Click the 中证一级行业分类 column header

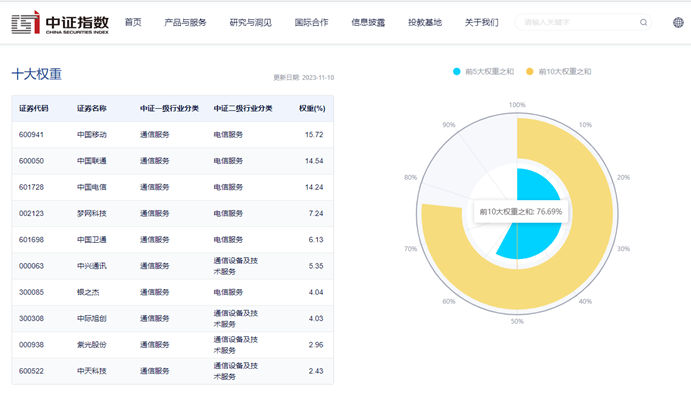[x=169, y=108]
